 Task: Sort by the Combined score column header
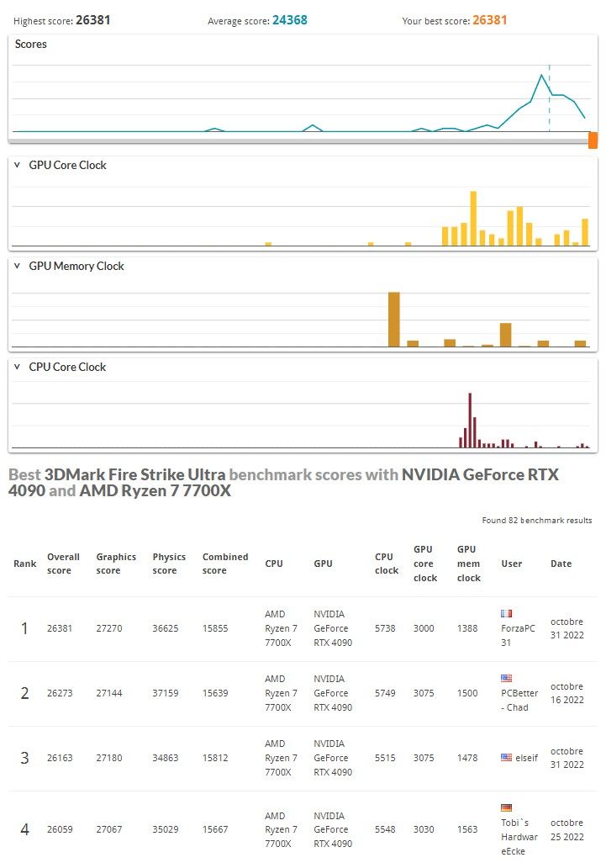(x=224, y=564)
